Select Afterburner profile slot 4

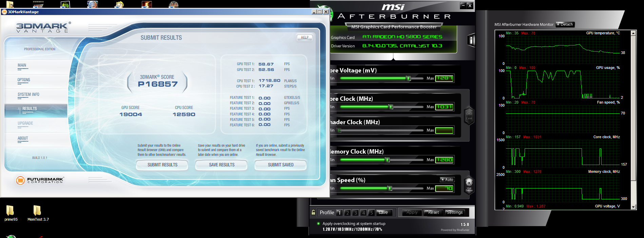pos(364,213)
